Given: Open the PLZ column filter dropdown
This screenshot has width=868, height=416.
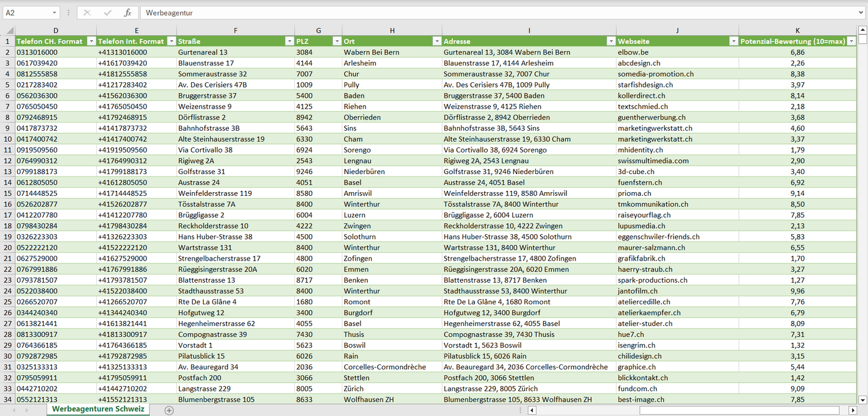Looking at the screenshot, I should pos(336,41).
